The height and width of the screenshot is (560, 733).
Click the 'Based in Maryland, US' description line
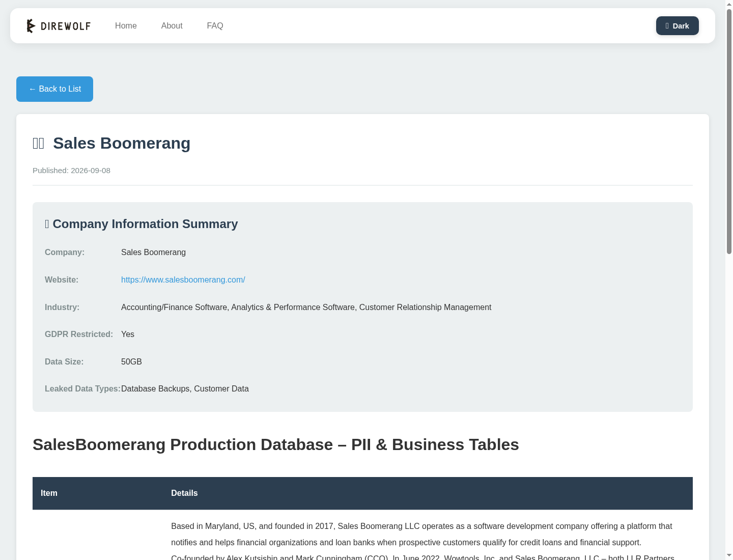pyautogui.click(x=421, y=526)
